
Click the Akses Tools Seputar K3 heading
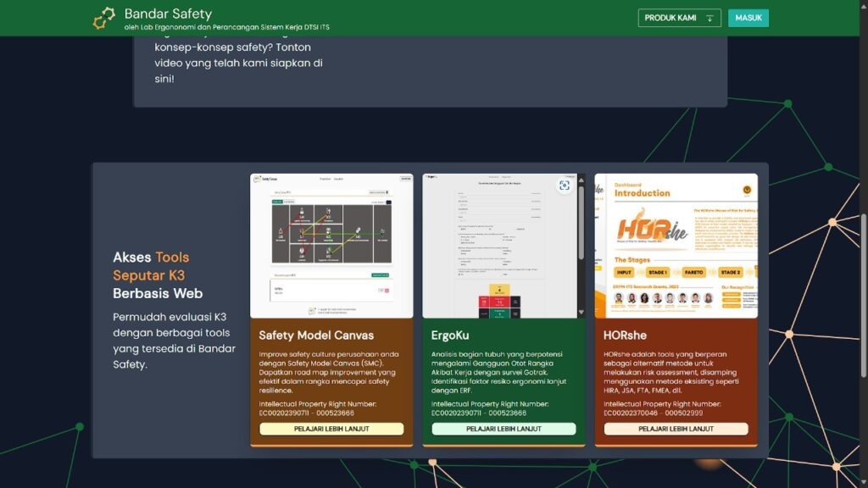158,275
